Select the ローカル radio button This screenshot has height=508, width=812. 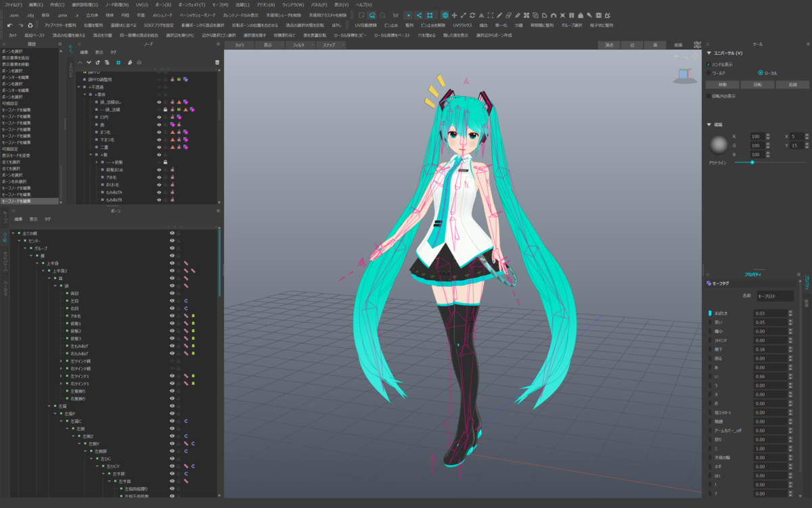coord(761,72)
